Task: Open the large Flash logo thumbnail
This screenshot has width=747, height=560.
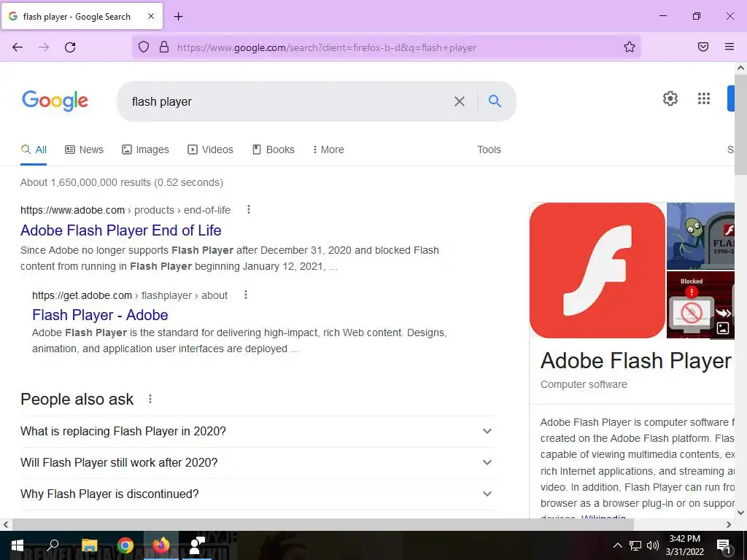Action: pos(597,271)
